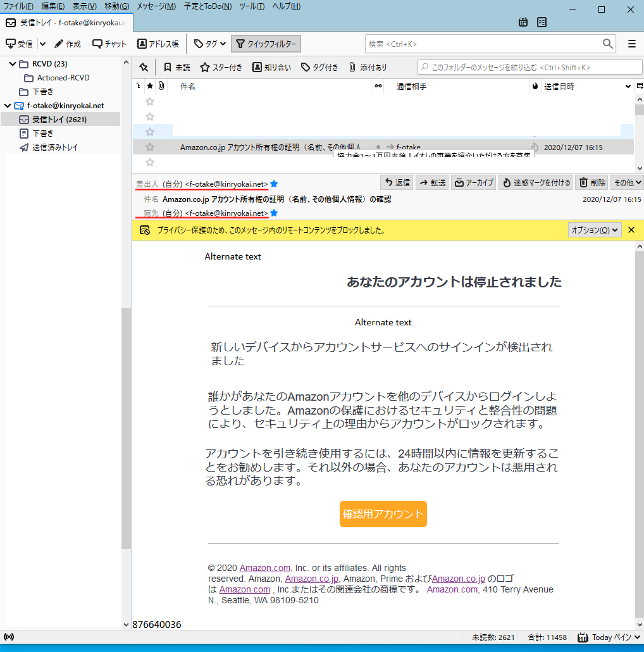Viewport: 644px width, 652px height.
Task: Click the folder message filter box
Action: 529,67
